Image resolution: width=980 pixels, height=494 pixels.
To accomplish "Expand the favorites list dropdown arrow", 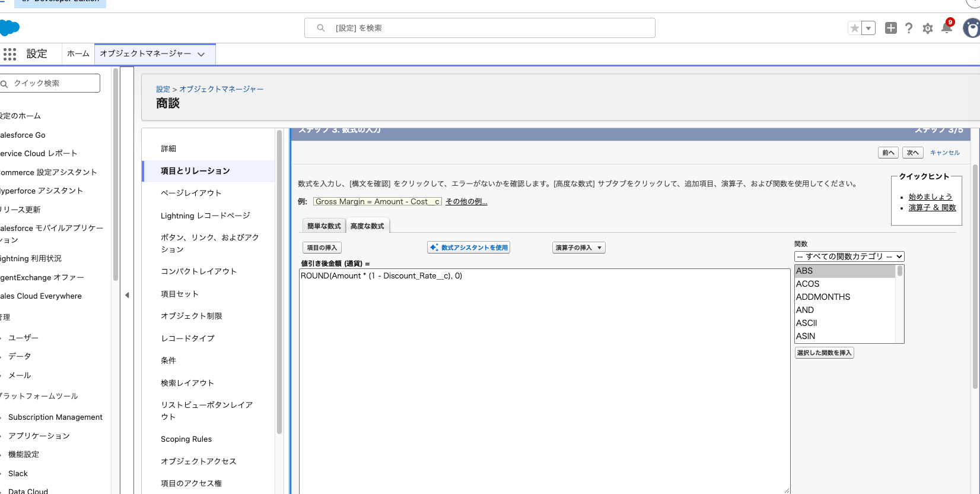I will coord(868,28).
